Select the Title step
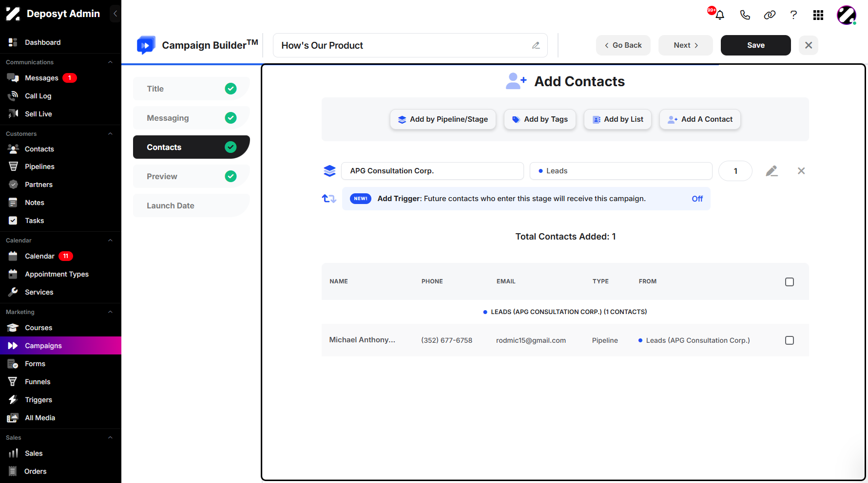 pyautogui.click(x=192, y=89)
